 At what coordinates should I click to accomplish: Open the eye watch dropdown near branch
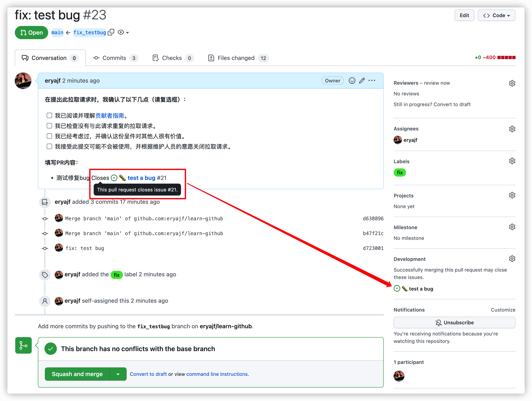123,32
